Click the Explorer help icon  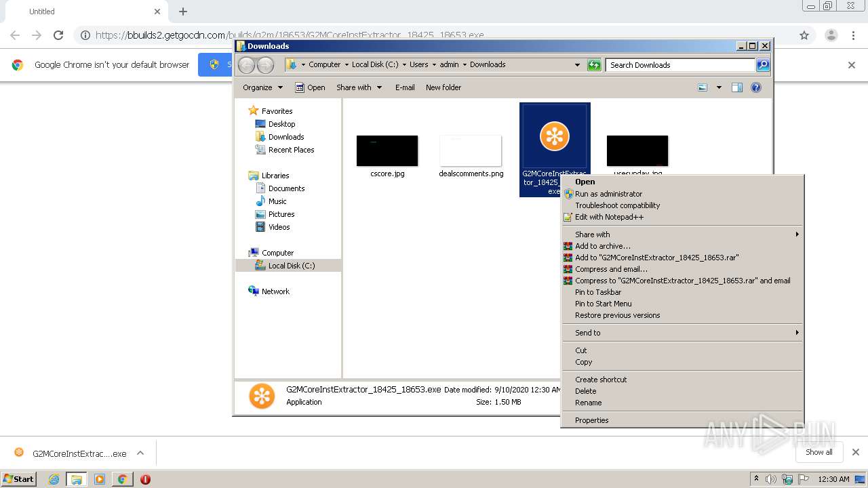756,87
